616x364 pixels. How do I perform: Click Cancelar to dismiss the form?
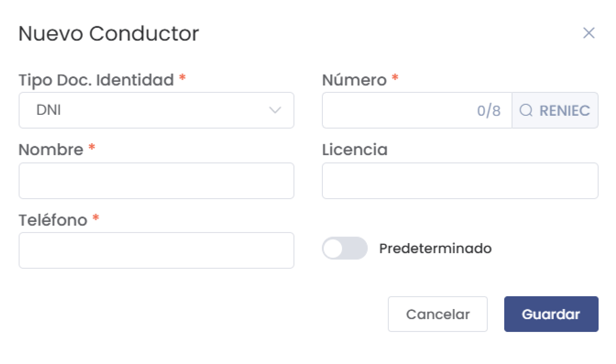(x=438, y=314)
